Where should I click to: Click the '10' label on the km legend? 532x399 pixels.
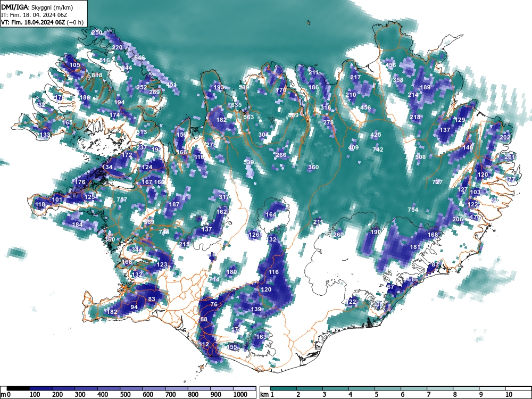508,395
